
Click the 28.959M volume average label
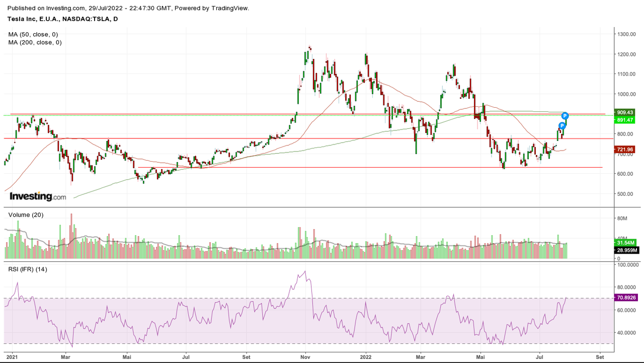(x=627, y=250)
